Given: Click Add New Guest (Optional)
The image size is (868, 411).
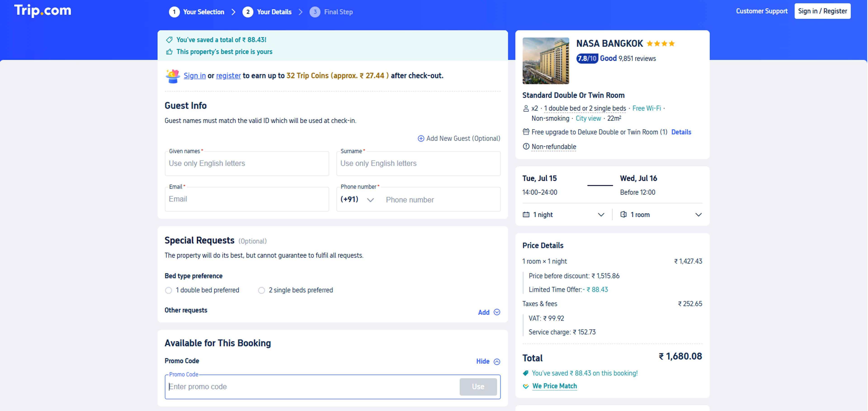Looking at the screenshot, I should coord(459,139).
